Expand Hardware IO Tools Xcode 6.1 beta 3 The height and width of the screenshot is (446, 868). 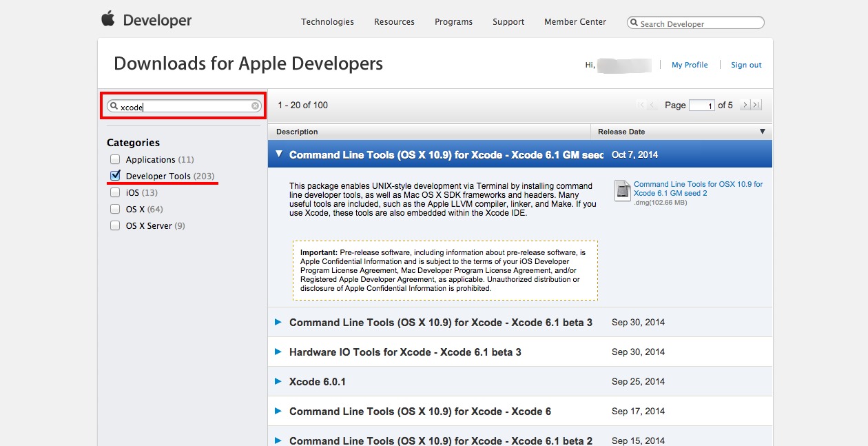(x=278, y=352)
